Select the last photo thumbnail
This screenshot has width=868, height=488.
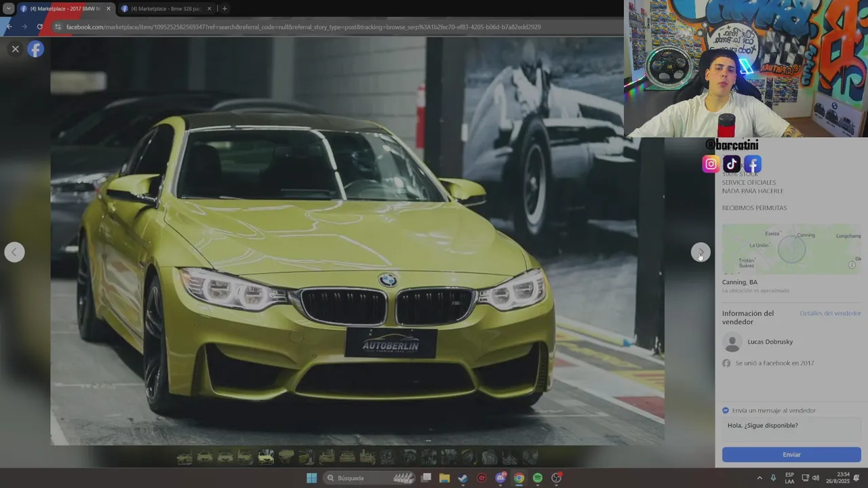(530, 457)
